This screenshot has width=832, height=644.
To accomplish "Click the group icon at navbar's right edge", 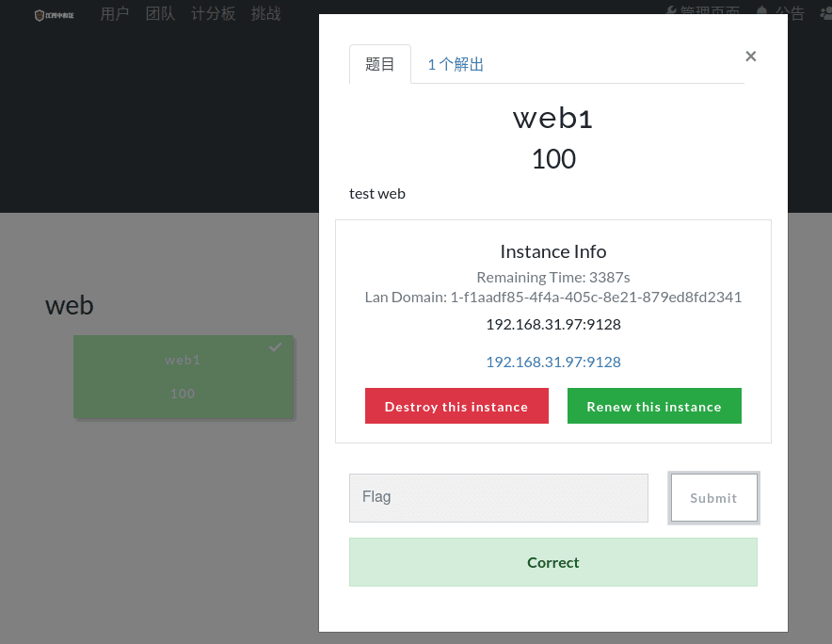I will pyautogui.click(x=824, y=12).
